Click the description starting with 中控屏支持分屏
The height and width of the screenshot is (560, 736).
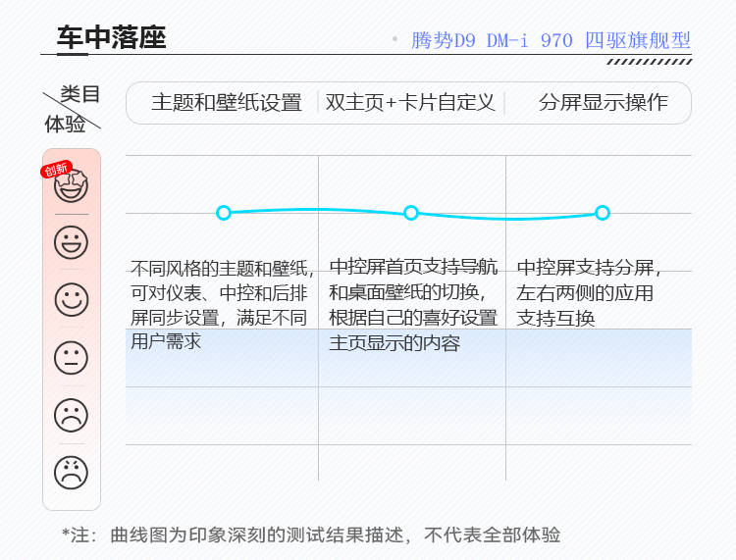tap(591, 292)
